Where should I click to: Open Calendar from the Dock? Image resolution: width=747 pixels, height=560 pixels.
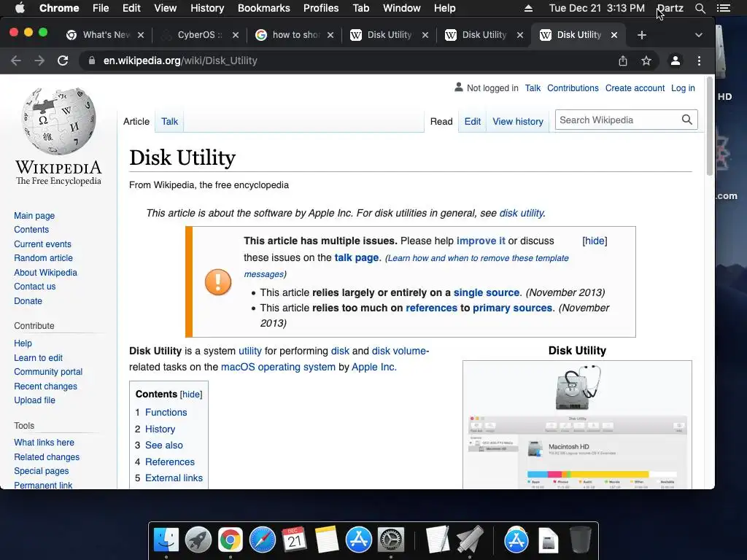(x=295, y=540)
